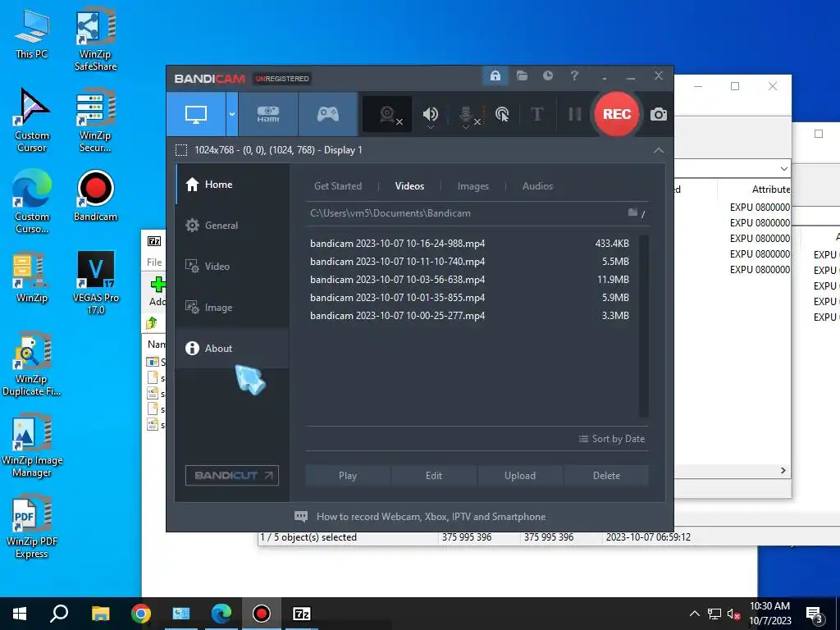The width and height of the screenshot is (840, 630).
Task: Click the video list vertical scrollbar
Action: tap(643, 326)
